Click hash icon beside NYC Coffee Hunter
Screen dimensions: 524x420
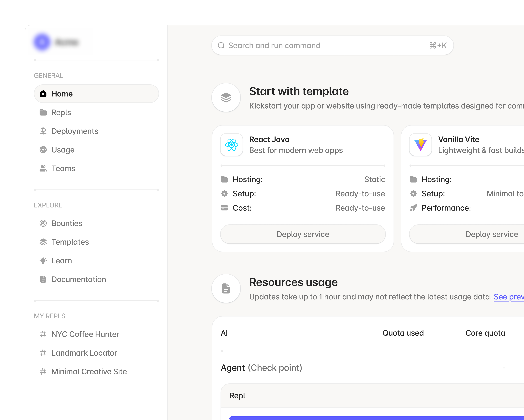point(43,334)
